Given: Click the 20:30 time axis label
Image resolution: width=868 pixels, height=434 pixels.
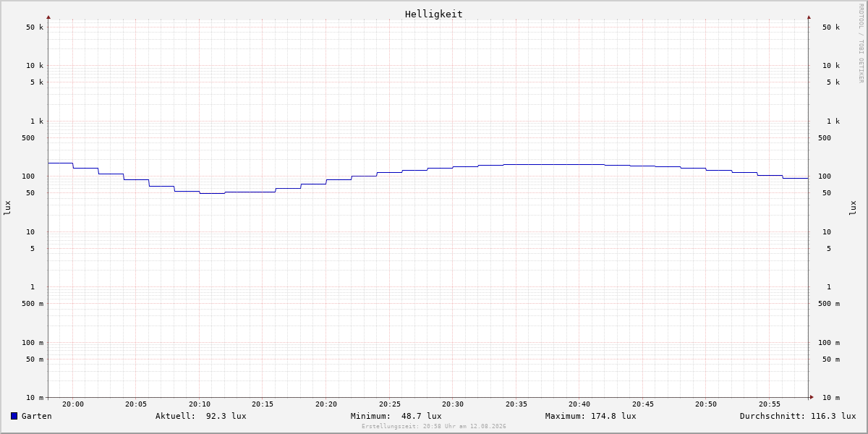Looking at the screenshot, I should click(x=453, y=404).
